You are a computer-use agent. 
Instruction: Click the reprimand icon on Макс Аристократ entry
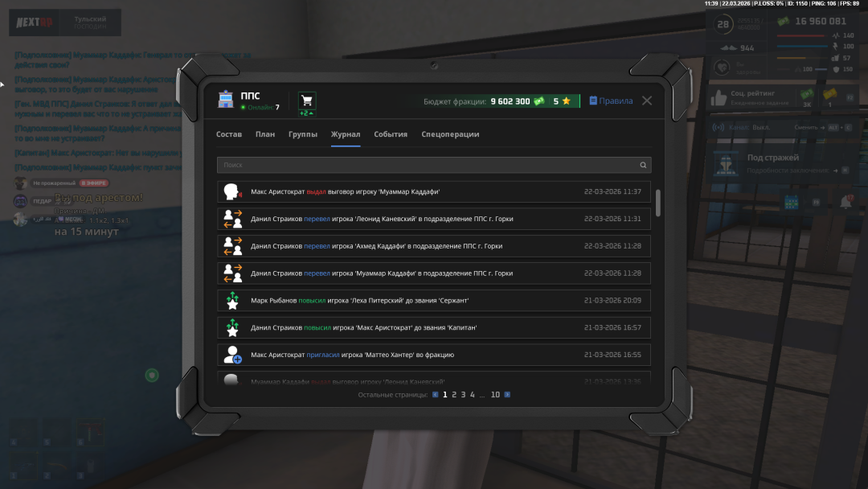pyautogui.click(x=232, y=191)
